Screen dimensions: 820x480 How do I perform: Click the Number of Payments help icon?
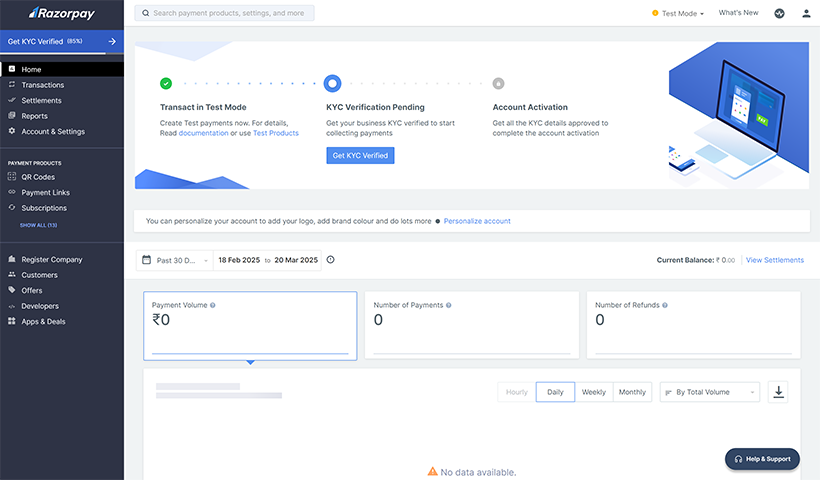point(449,305)
